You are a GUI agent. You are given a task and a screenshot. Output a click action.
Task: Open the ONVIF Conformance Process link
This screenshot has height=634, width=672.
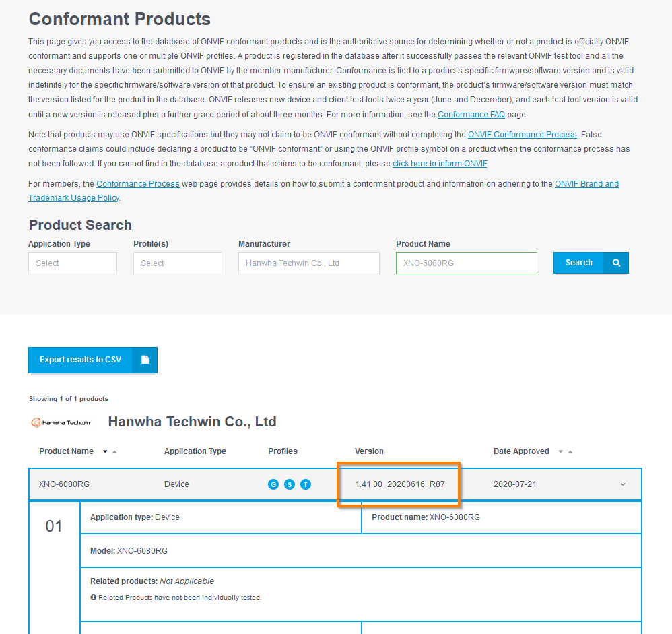tap(523, 135)
